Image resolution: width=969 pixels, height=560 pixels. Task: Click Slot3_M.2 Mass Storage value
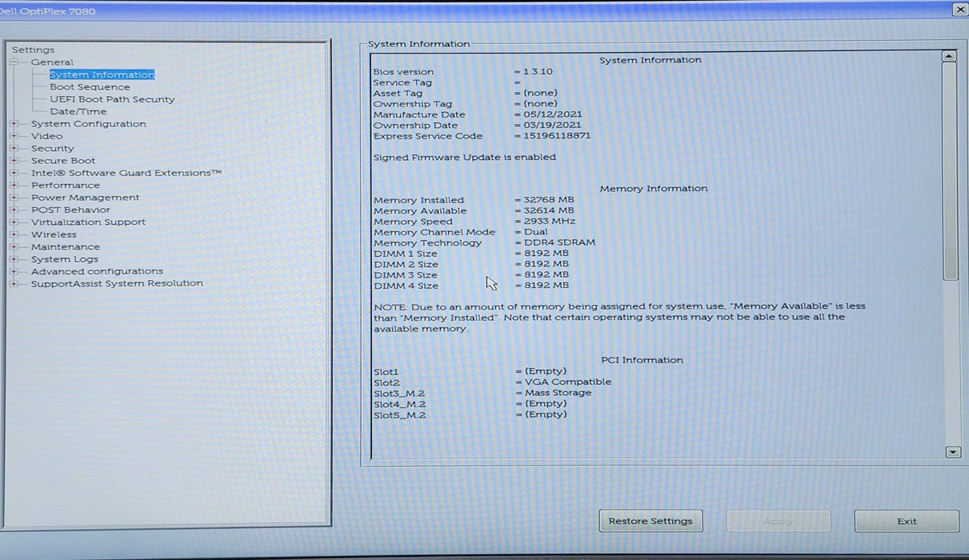pyautogui.click(x=558, y=393)
